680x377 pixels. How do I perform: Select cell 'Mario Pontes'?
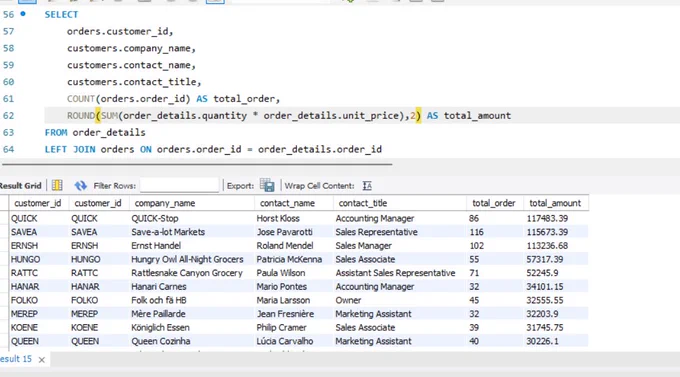click(281, 287)
